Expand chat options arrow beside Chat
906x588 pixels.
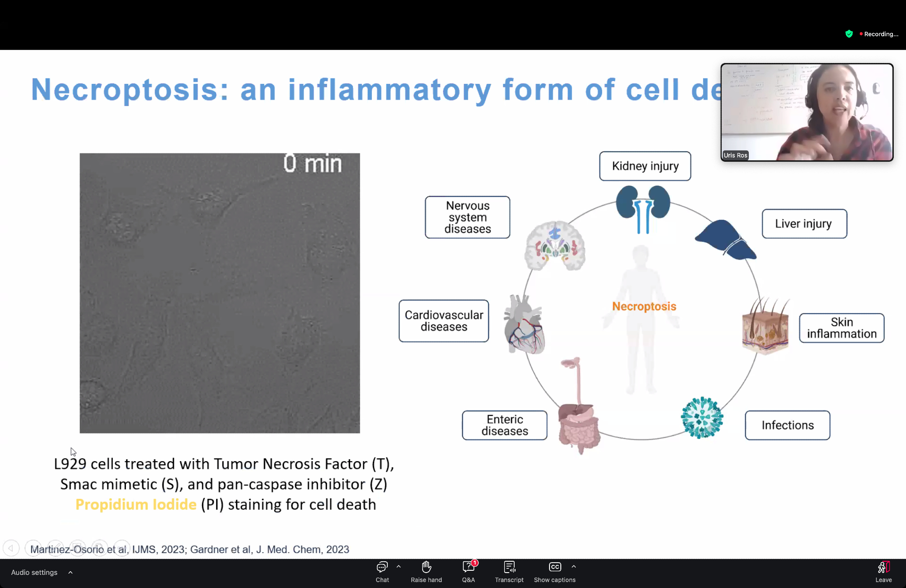point(399,566)
